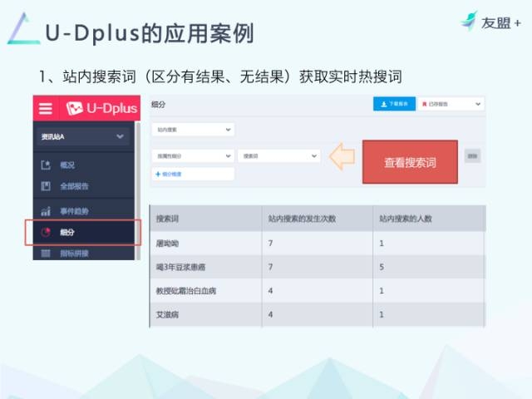Click the 事件趋势 bar chart icon
Viewport: 532px width, 399px height.
tap(46, 211)
